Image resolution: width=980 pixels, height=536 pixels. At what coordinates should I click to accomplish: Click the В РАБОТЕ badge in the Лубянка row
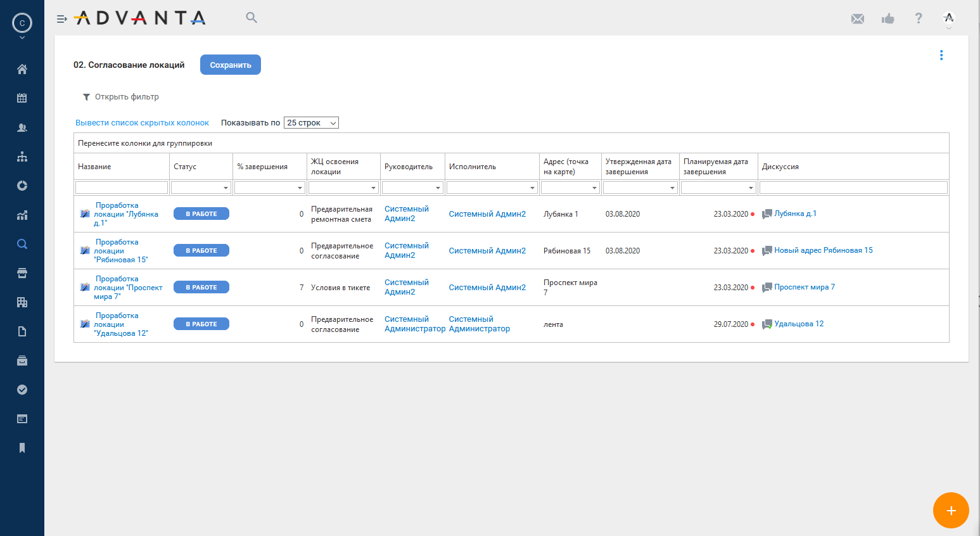click(x=201, y=214)
